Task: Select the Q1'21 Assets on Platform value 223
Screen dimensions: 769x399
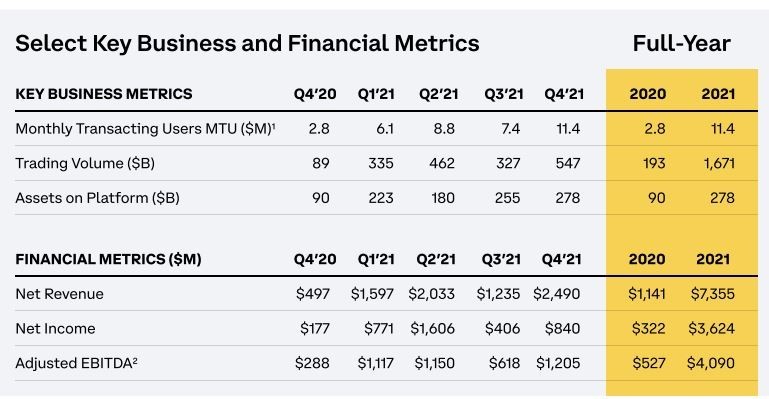Action: click(381, 198)
